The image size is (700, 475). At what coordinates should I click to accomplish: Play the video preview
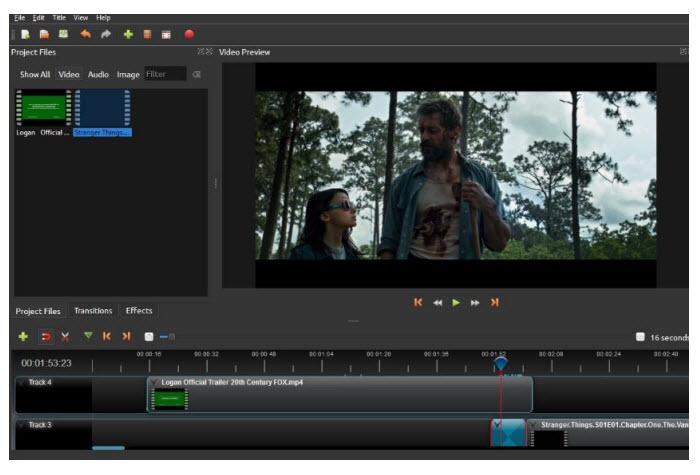coord(457,303)
